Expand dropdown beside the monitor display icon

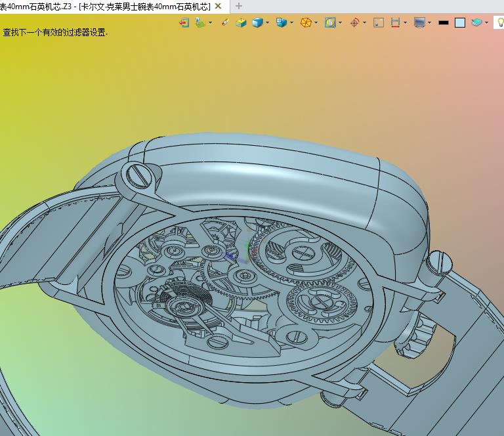pyautogui.click(x=429, y=22)
